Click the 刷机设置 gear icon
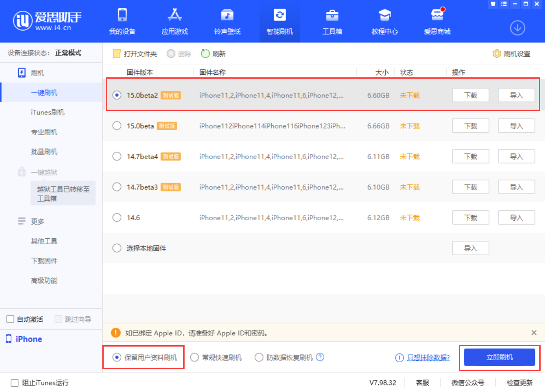This screenshot has width=545, height=392. click(x=496, y=54)
